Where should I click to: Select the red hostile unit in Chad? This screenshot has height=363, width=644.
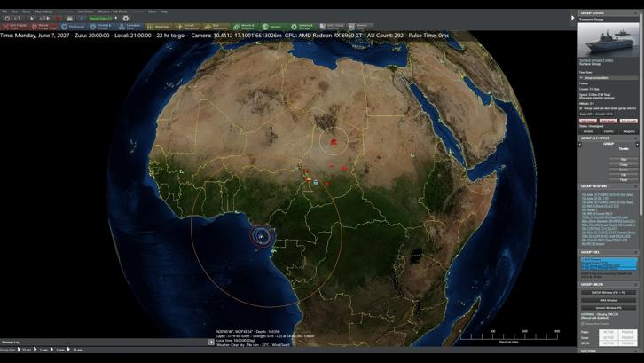pyautogui.click(x=334, y=142)
